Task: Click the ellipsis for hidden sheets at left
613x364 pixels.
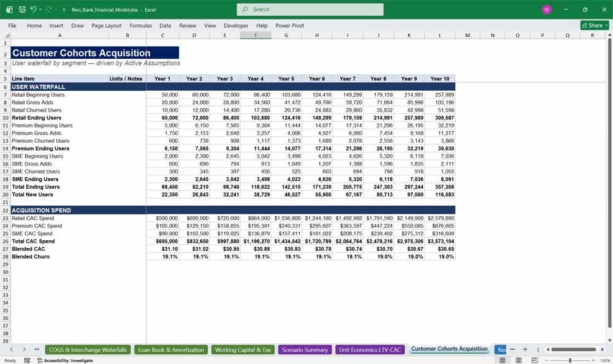Action: point(37,349)
